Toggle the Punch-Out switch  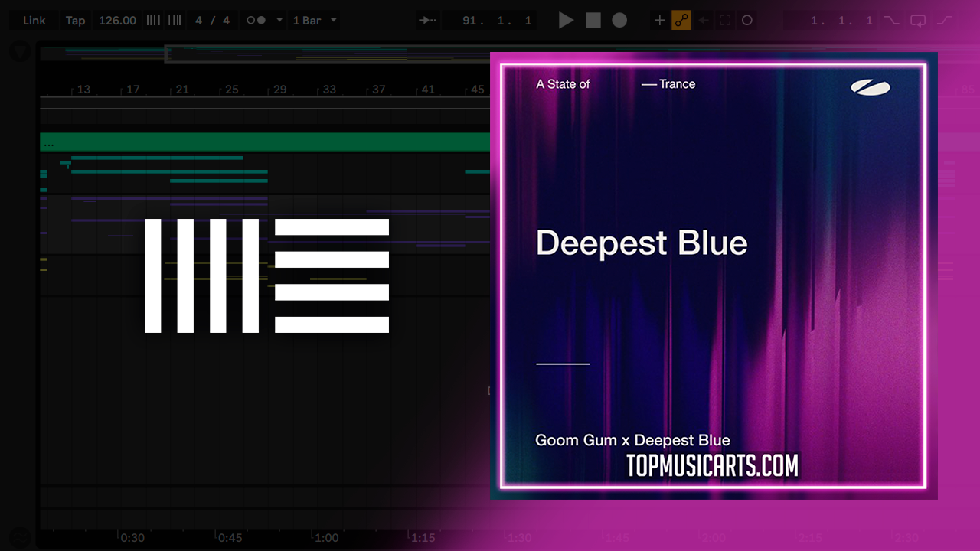(x=945, y=21)
